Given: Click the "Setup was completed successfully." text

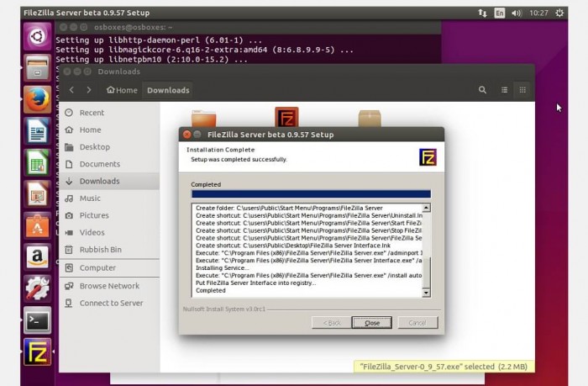Looking at the screenshot, I should point(239,160).
